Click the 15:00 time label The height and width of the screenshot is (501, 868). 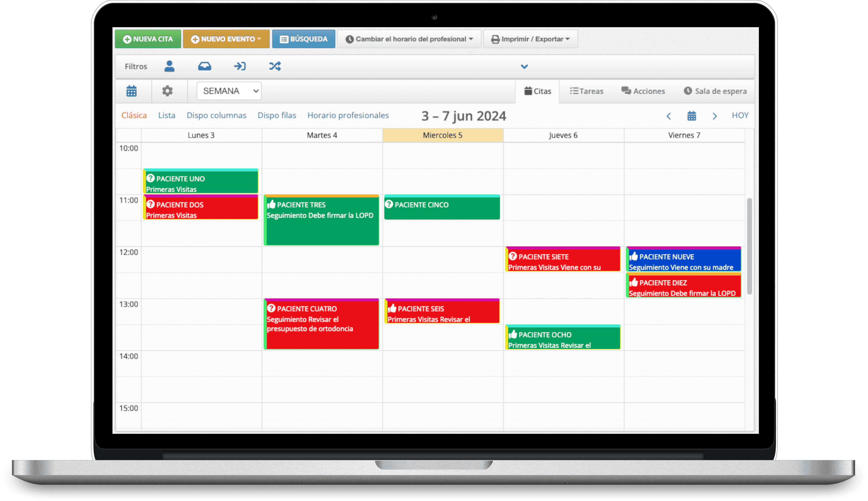click(x=128, y=408)
